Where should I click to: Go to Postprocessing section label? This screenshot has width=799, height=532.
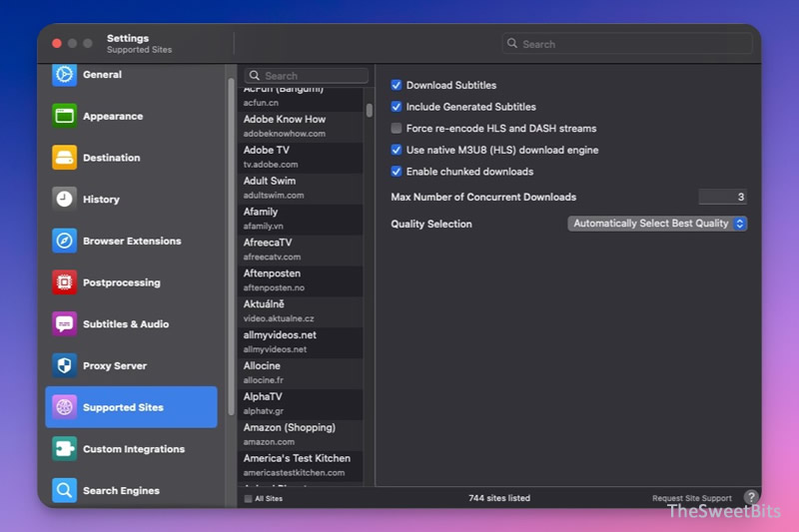(x=122, y=282)
